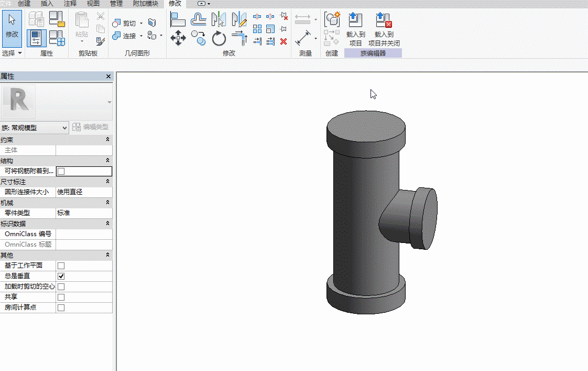
Task: Open the 连接 (Join) dropdown arrow
Action: (x=141, y=36)
